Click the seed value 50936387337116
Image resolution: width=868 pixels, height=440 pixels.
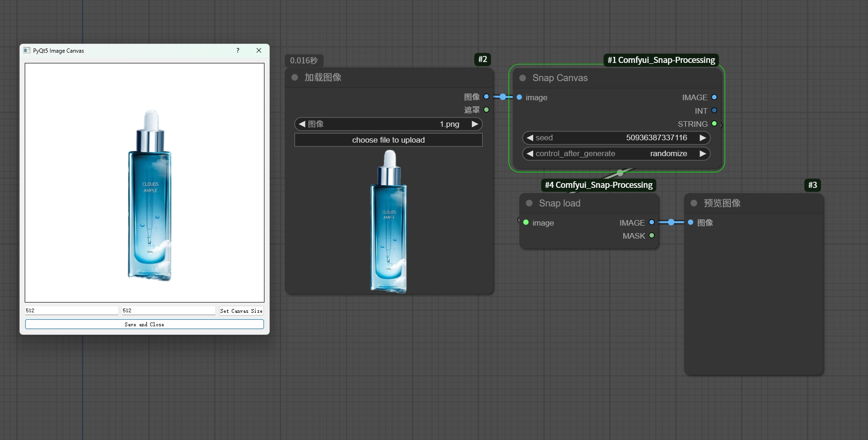click(x=656, y=137)
